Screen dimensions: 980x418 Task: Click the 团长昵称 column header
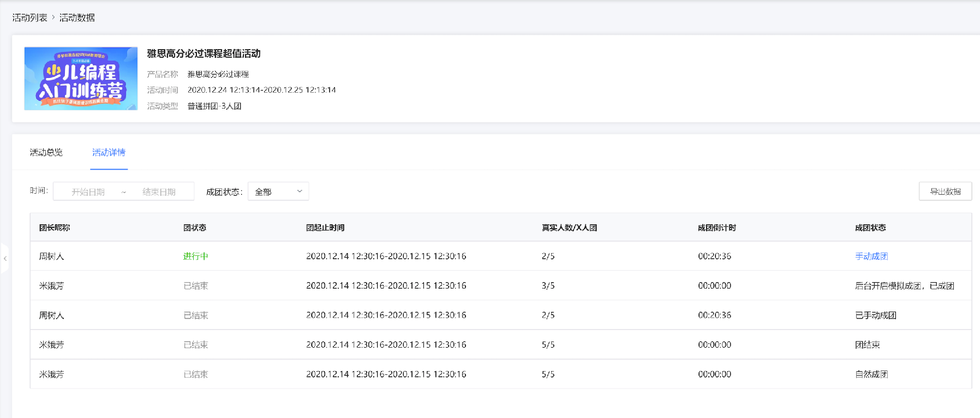click(x=55, y=228)
